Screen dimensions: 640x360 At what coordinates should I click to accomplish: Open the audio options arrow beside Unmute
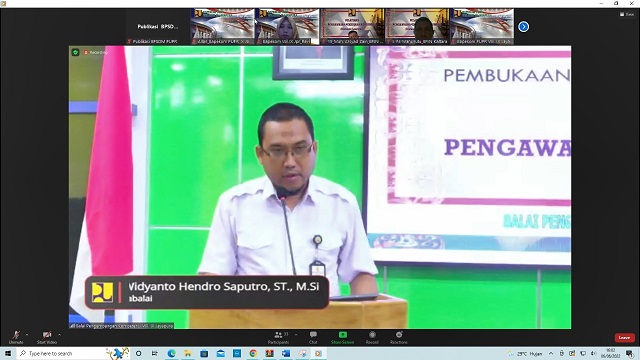27,335
